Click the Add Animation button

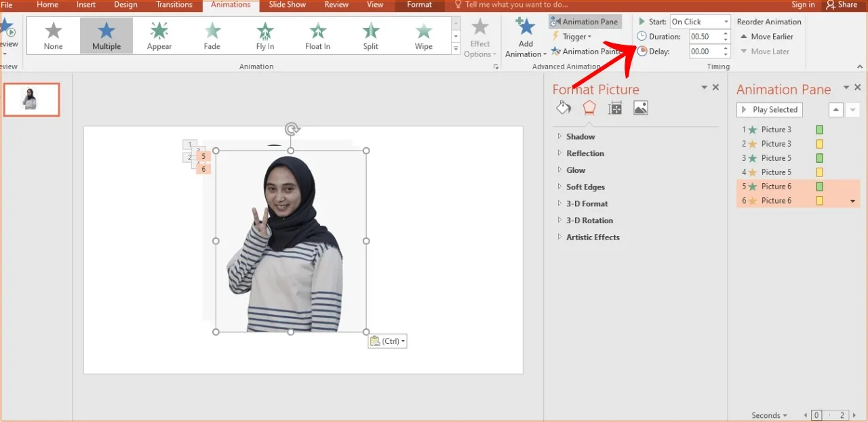526,38
